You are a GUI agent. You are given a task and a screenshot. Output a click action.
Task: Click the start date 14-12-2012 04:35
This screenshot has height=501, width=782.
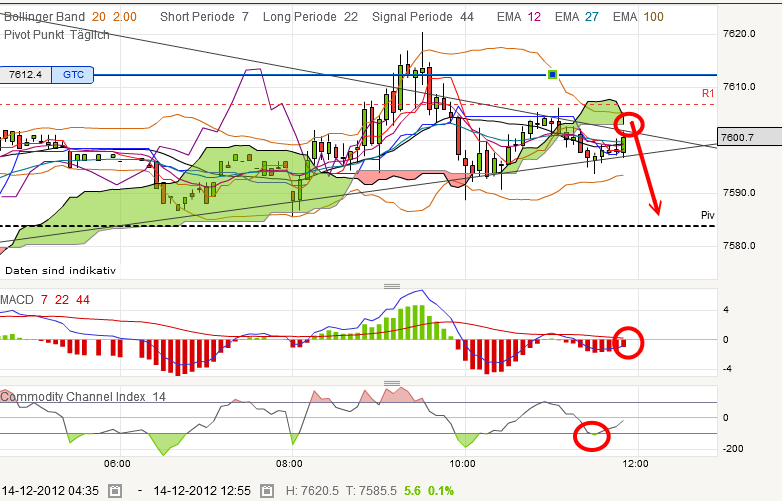point(50,491)
